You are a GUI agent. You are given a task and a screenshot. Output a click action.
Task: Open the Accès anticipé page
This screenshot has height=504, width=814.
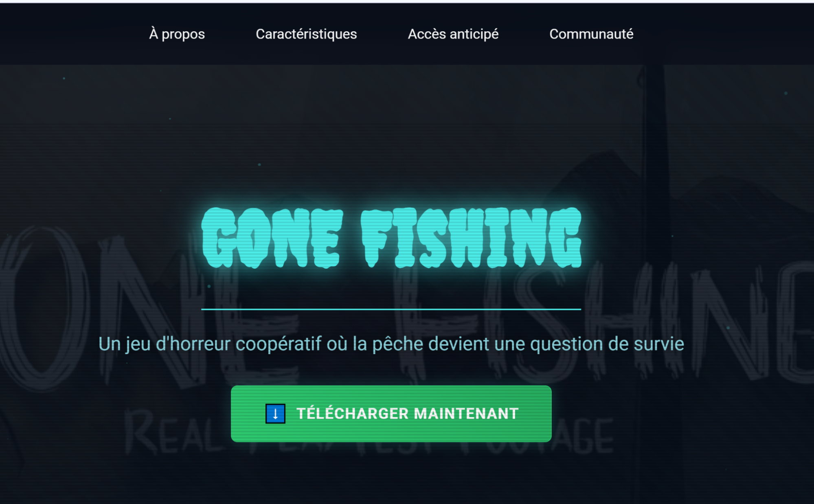(453, 34)
